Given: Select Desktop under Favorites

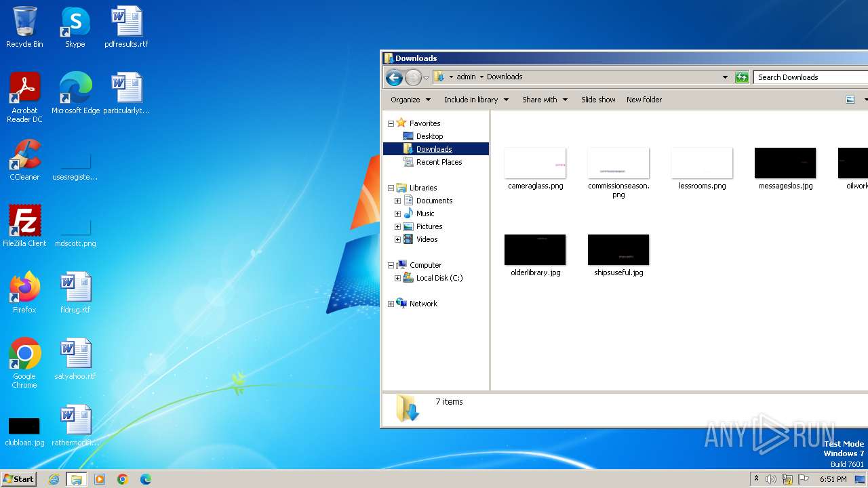Looking at the screenshot, I should [429, 136].
